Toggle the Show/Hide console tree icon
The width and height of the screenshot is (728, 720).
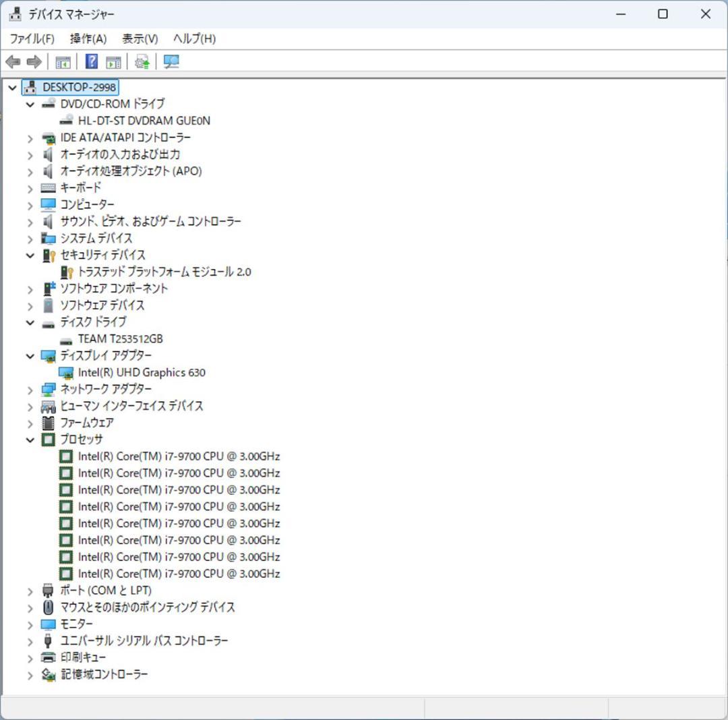(x=63, y=61)
